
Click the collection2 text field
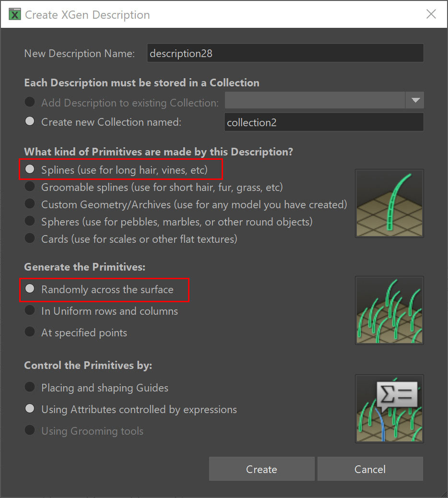click(x=324, y=122)
